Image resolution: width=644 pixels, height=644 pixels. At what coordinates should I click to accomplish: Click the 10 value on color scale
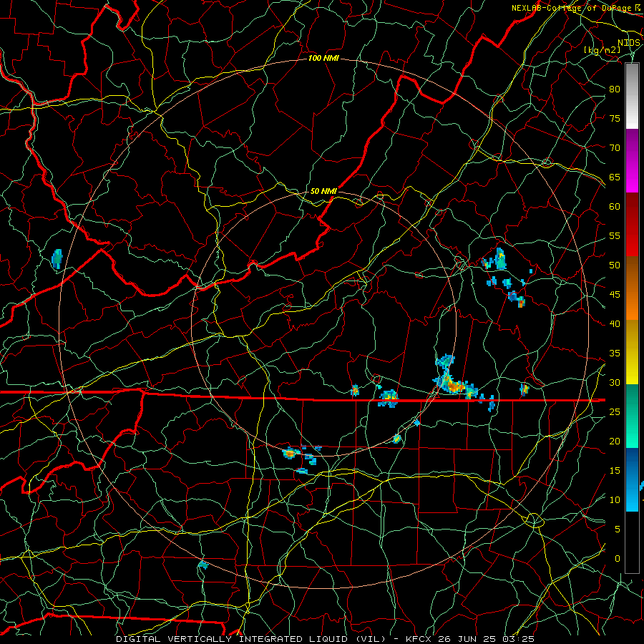pyautogui.click(x=615, y=500)
